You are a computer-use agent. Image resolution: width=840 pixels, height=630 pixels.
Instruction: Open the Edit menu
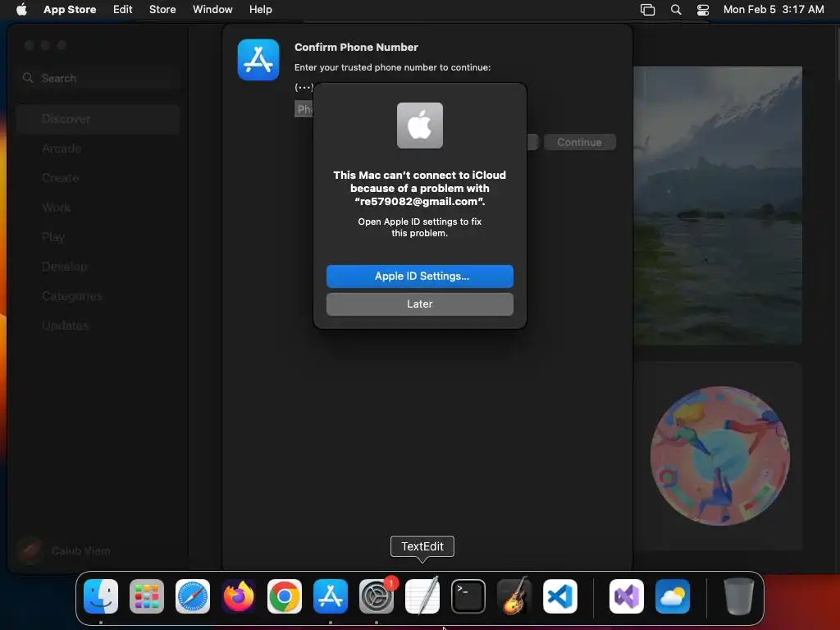(x=123, y=9)
